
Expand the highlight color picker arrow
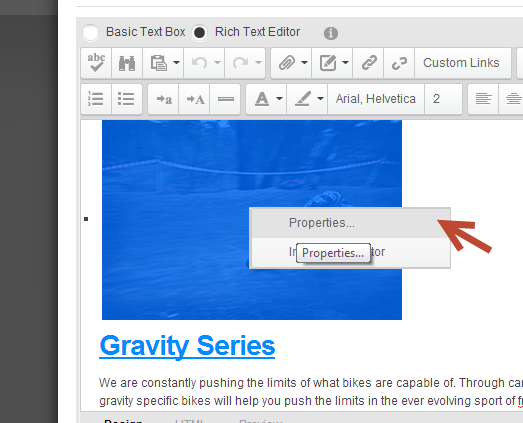click(x=321, y=99)
